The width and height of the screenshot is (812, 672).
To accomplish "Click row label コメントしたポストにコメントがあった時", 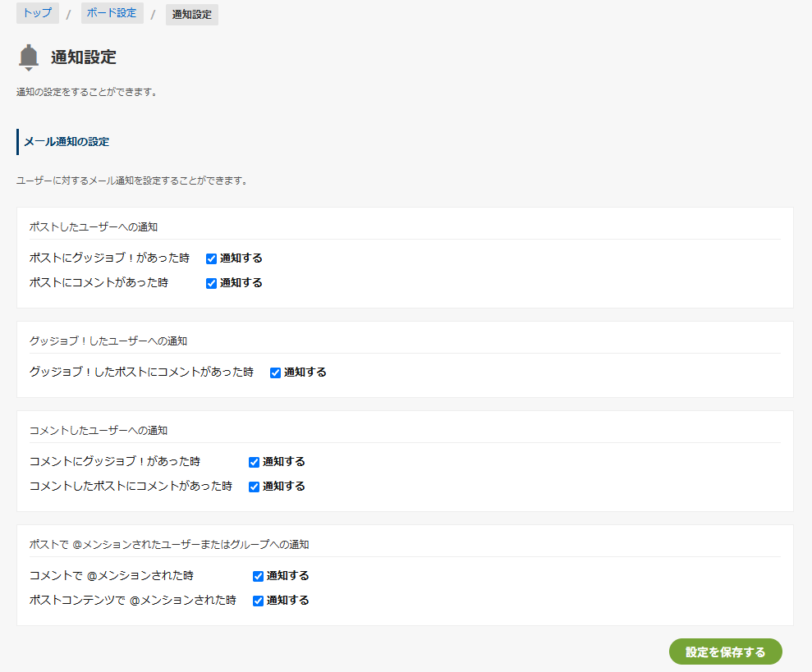I will pos(131,486).
